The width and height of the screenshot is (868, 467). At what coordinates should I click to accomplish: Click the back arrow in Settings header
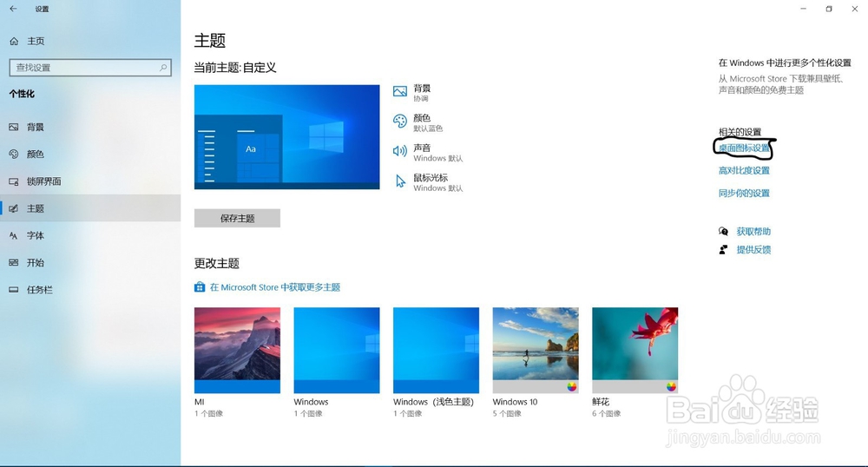[x=13, y=9]
